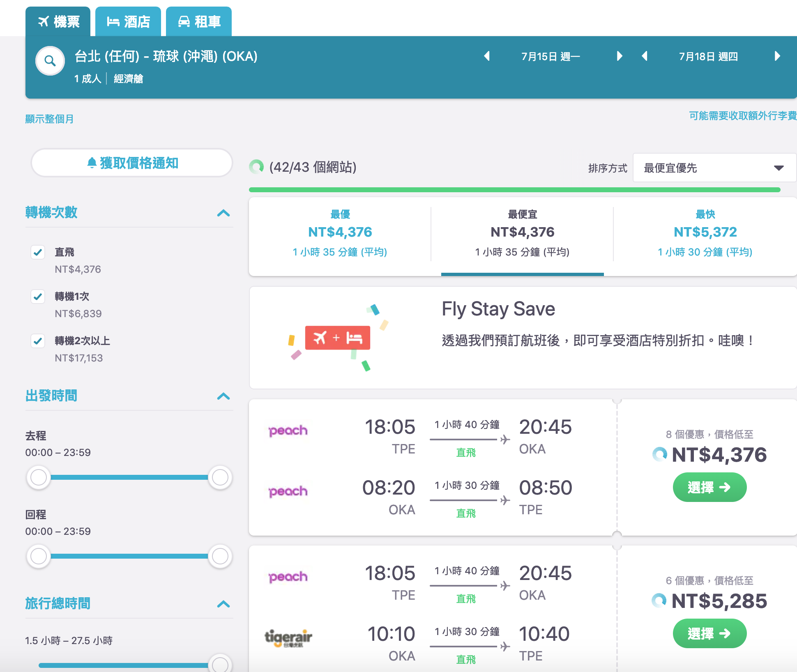The image size is (797, 672).
Task: Uncheck the 直飛 checkbox
Action: [38, 252]
